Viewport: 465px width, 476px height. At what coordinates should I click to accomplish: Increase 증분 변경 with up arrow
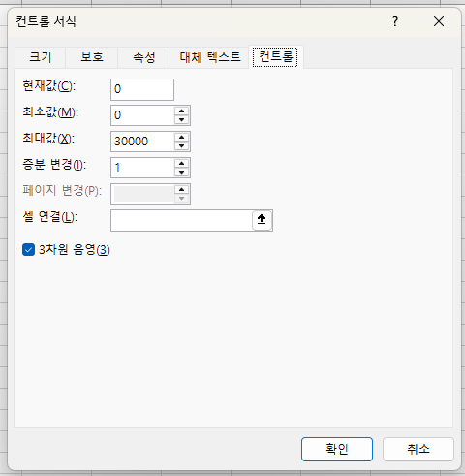182,163
